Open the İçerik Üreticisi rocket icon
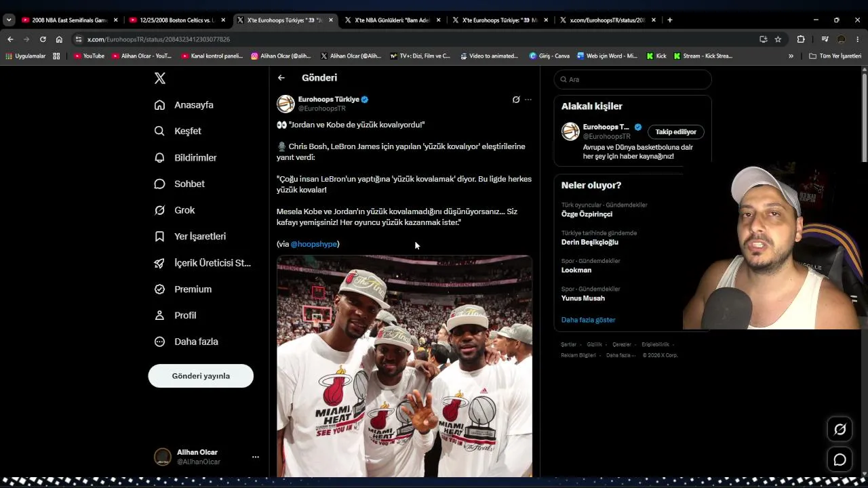 click(x=159, y=263)
